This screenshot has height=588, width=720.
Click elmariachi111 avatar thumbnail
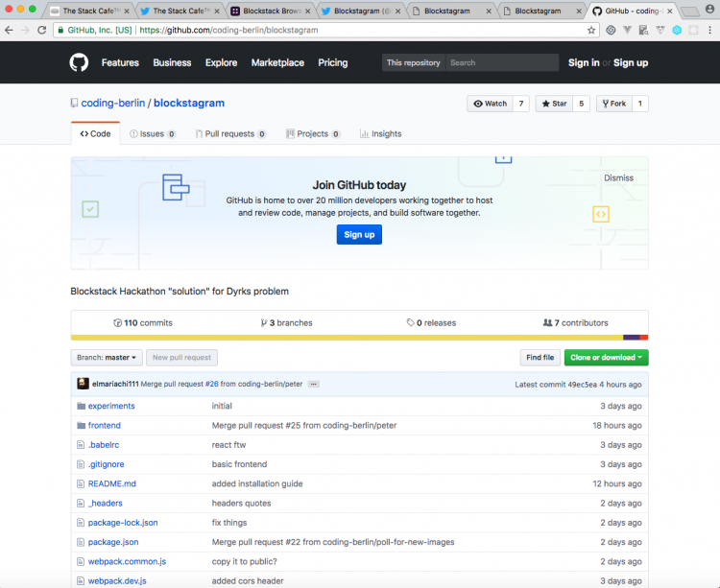click(84, 384)
